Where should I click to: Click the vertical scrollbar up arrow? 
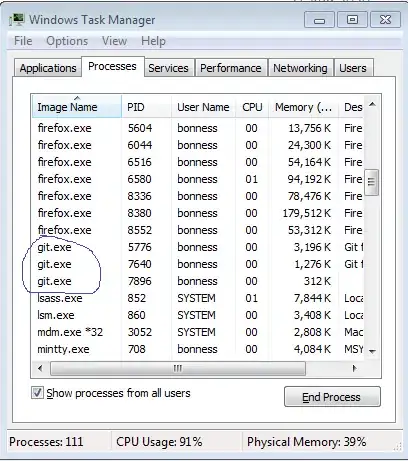pyautogui.click(x=372, y=104)
